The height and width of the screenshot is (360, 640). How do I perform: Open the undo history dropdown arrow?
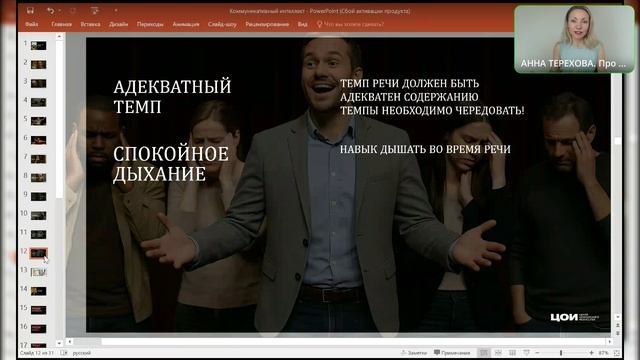point(60,11)
